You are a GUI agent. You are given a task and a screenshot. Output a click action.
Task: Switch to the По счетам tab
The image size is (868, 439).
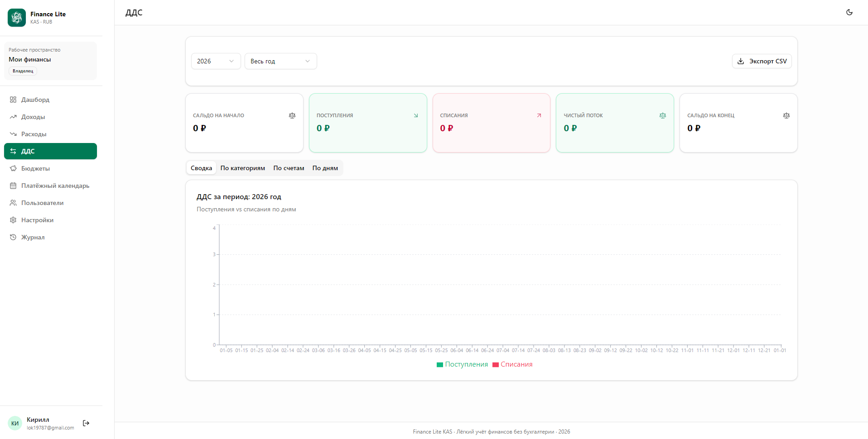pos(289,168)
